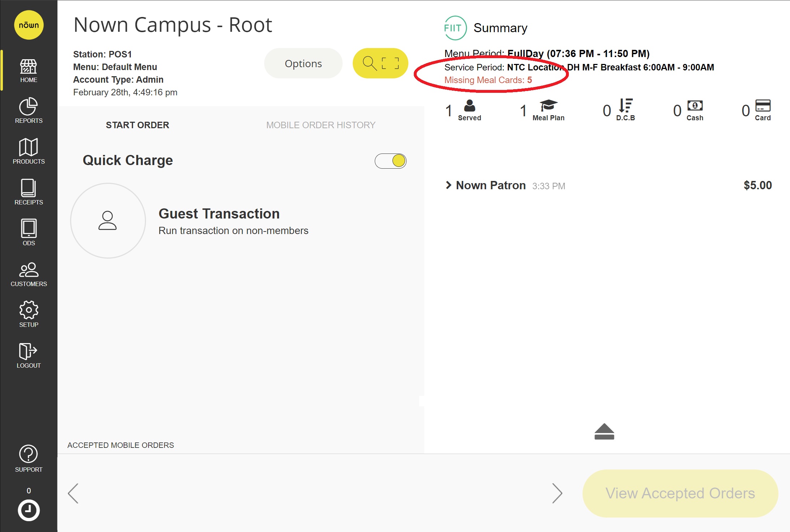Click Menu: Default Menu text
Image resolution: width=790 pixels, height=532 pixels.
tap(115, 67)
